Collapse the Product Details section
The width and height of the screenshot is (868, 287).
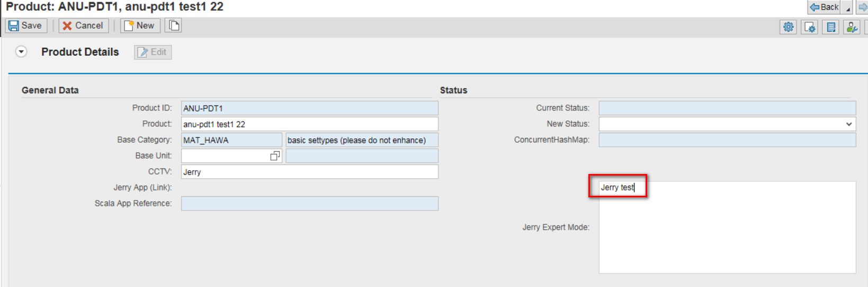[x=21, y=52]
